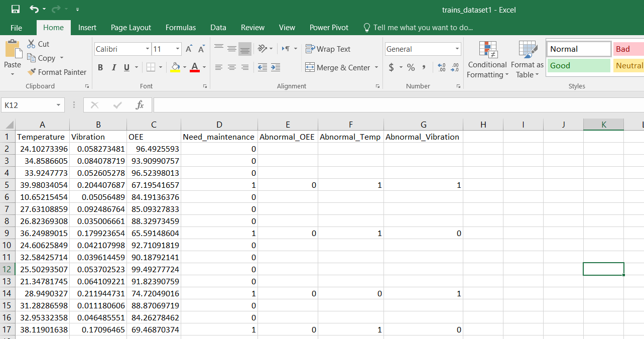Click the Undo arrow icon
Viewport: 644px width, 339px height.
[34, 10]
